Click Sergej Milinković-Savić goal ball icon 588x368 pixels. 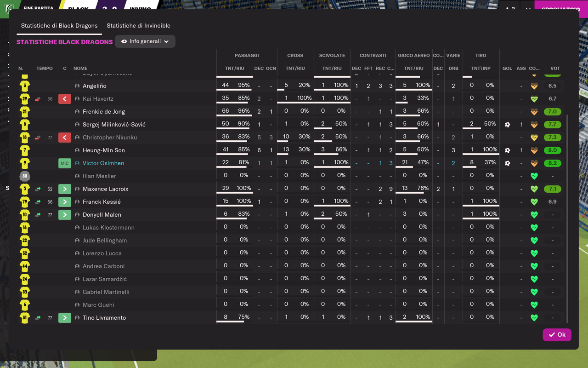click(507, 125)
